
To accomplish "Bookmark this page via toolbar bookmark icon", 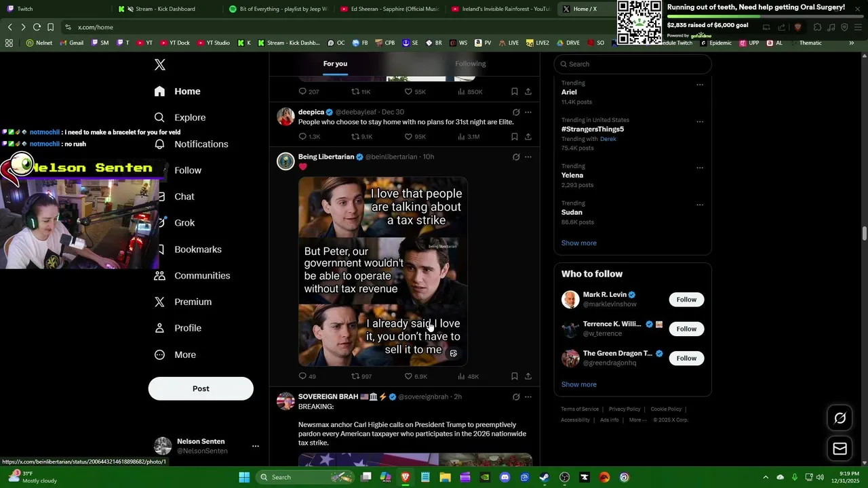I will (x=50, y=27).
